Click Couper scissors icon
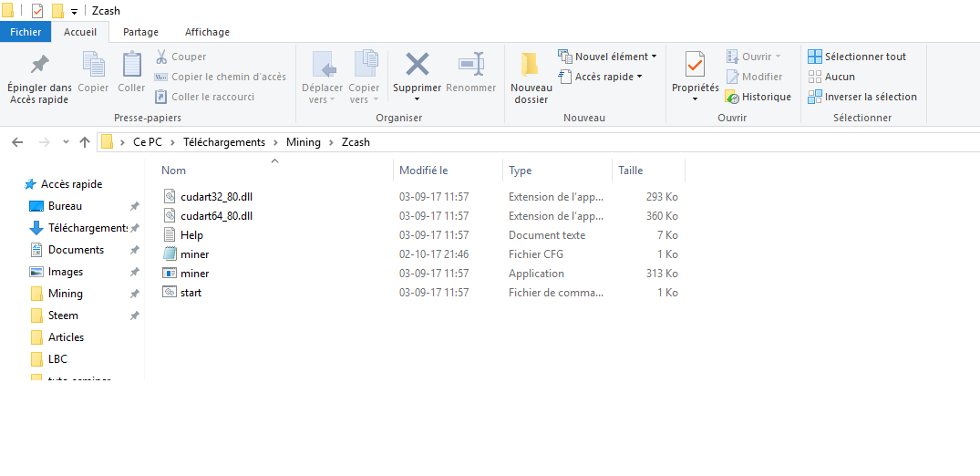980x476 pixels. pos(160,57)
